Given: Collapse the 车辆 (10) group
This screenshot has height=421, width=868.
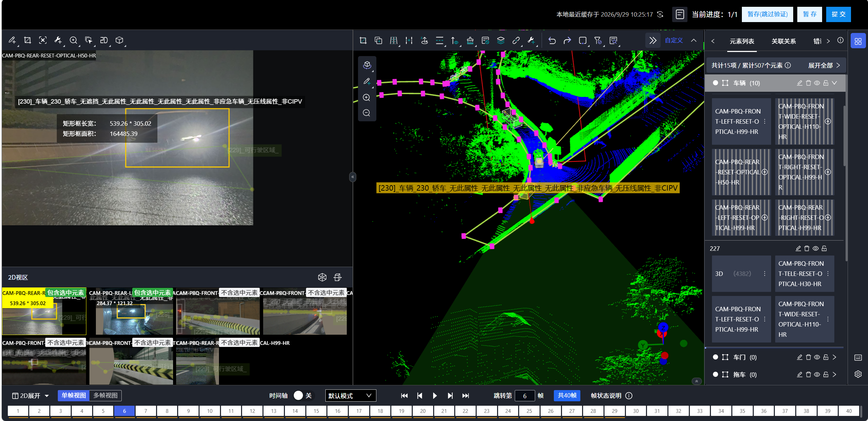Looking at the screenshot, I should tap(834, 83).
